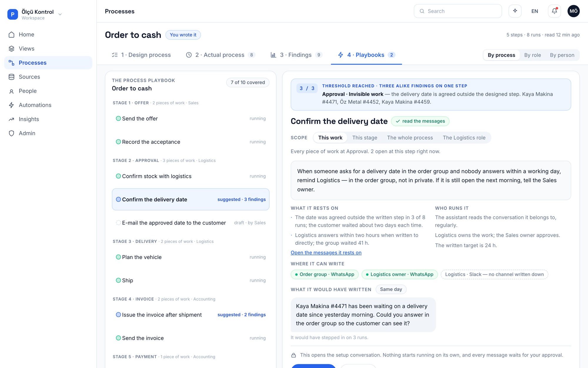Switch to the By person view

[x=562, y=55]
